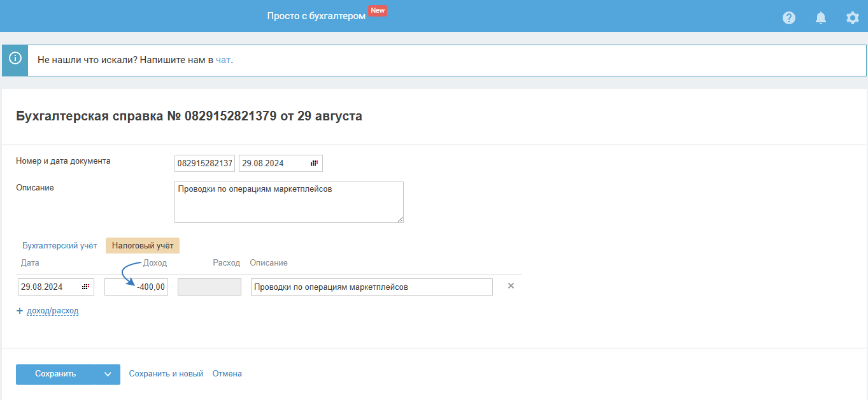Click the info icon in the banner
The image size is (868, 400).
(x=15, y=60)
